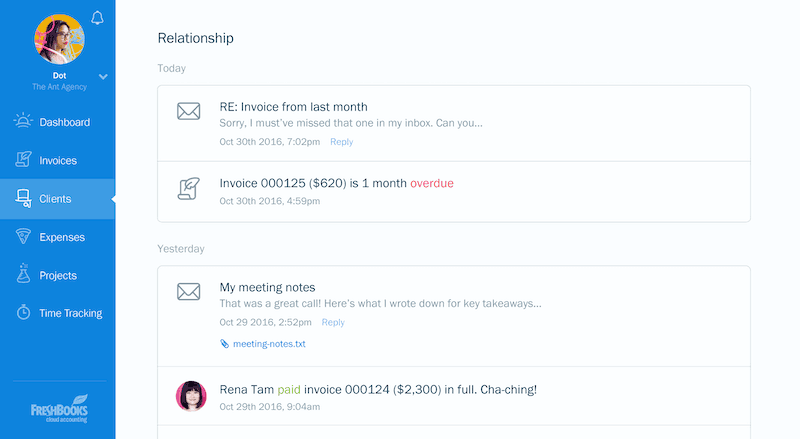The image size is (800, 439).
Task: Click the Time Tracking stopwatch icon
Action: point(23,313)
